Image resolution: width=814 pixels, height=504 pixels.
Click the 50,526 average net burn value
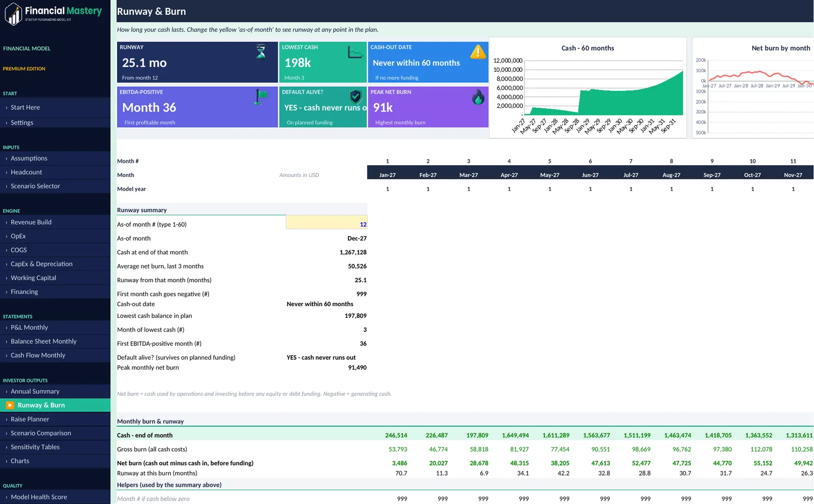[357, 266]
